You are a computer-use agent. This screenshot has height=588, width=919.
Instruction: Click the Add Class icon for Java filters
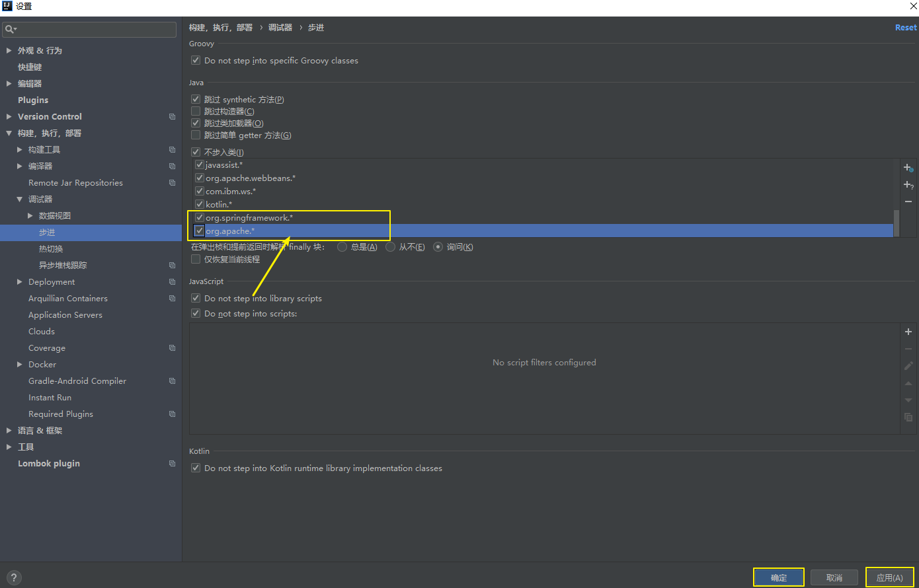(908, 168)
